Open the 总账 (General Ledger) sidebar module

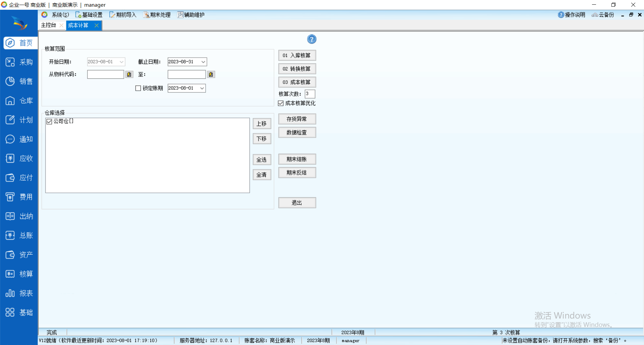(x=19, y=235)
